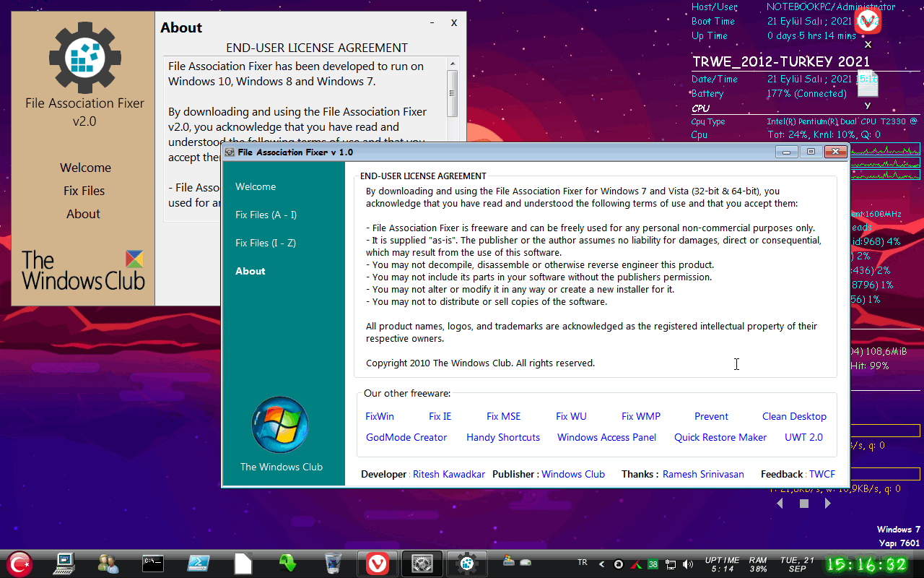This screenshot has height=578, width=924.
Task: Open the user accounts icon on taskbar
Action: pos(108,563)
